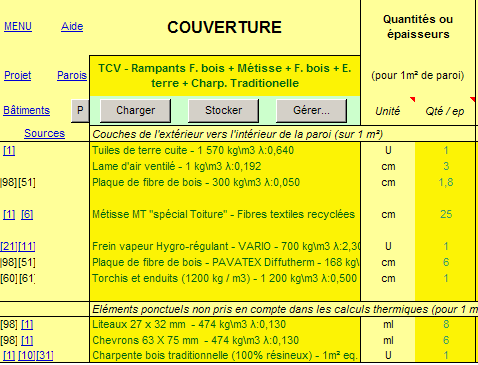Select 'Frein vapeur Hygro-régulant - VARIO' cell
Screen dimensions: 478x365
click(225, 246)
